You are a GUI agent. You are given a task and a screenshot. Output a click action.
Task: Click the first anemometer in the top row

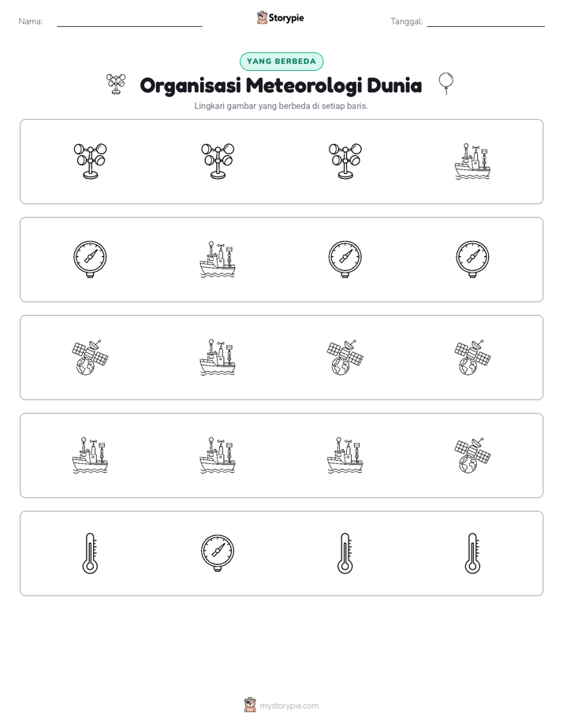90,162
